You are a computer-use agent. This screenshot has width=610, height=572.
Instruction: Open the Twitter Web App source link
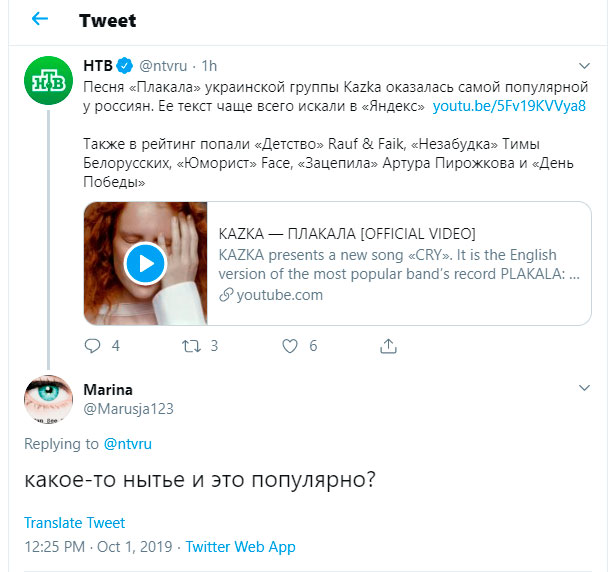[x=241, y=547]
